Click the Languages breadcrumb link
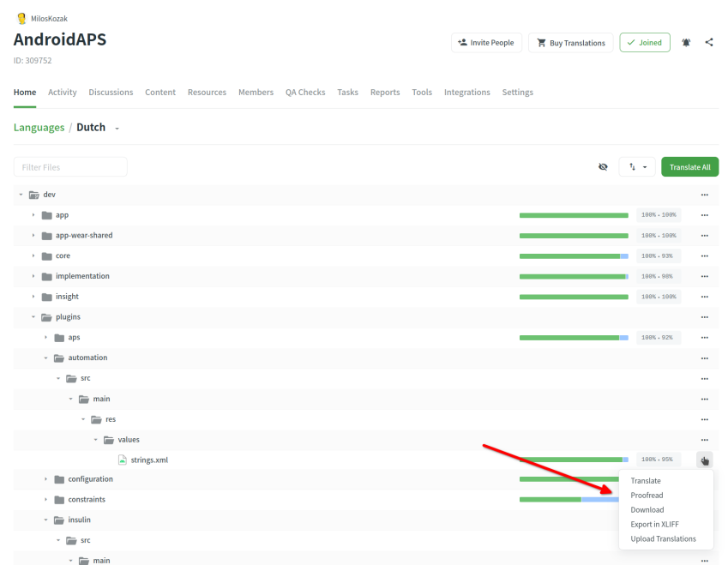 [x=39, y=128]
